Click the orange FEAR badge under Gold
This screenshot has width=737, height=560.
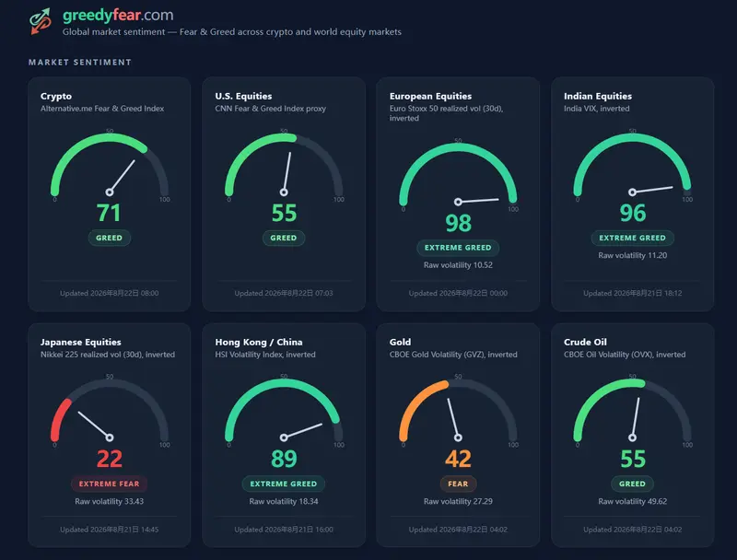point(458,484)
